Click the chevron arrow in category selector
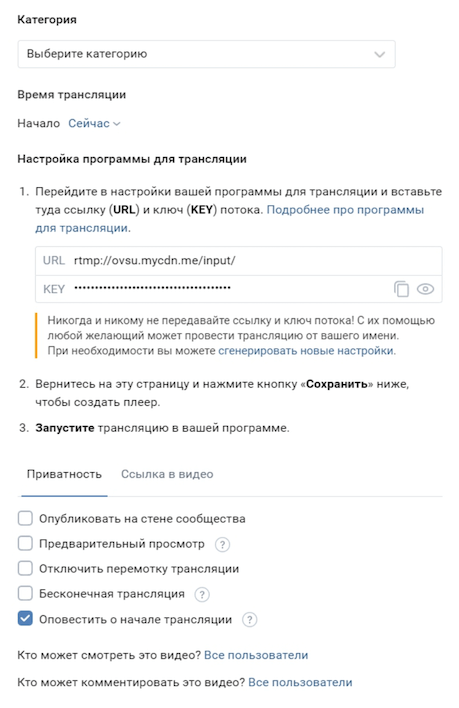 [x=380, y=55]
